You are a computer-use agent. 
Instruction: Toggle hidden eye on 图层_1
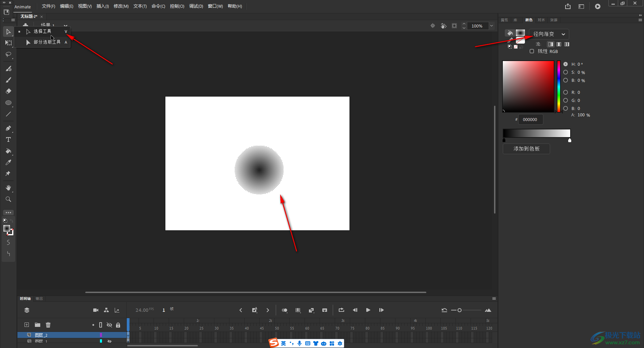(x=109, y=341)
